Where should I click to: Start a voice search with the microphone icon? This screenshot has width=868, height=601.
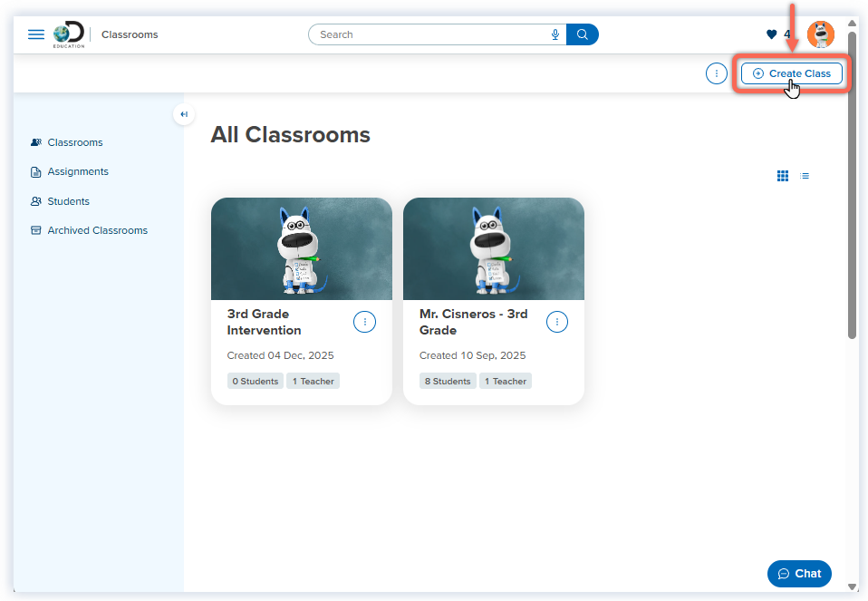(554, 34)
